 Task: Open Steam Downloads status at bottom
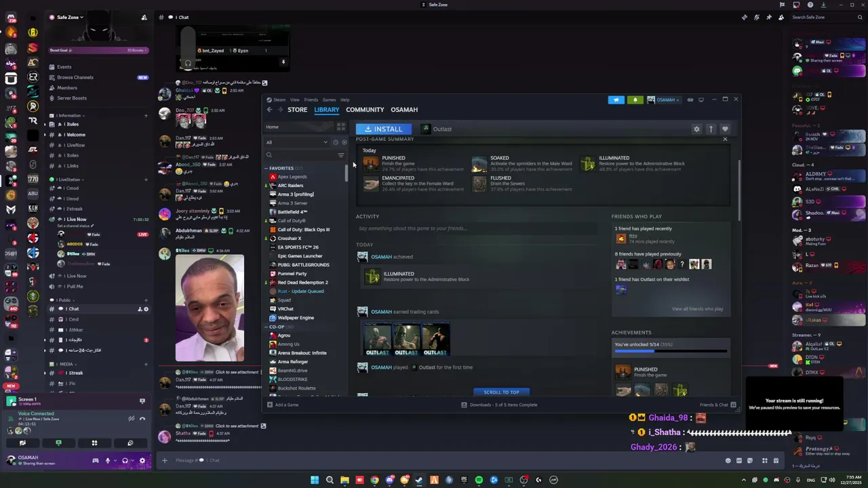pos(500,405)
